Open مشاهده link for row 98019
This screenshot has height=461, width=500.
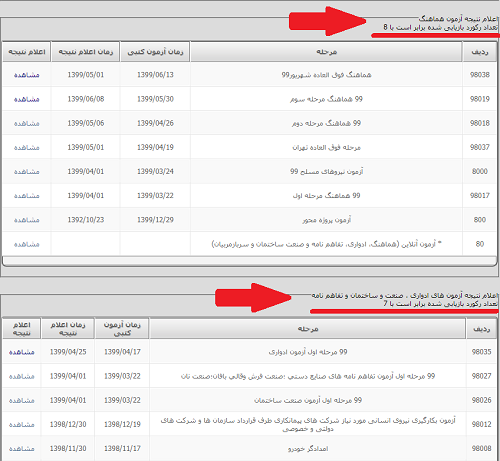tap(27, 99)
